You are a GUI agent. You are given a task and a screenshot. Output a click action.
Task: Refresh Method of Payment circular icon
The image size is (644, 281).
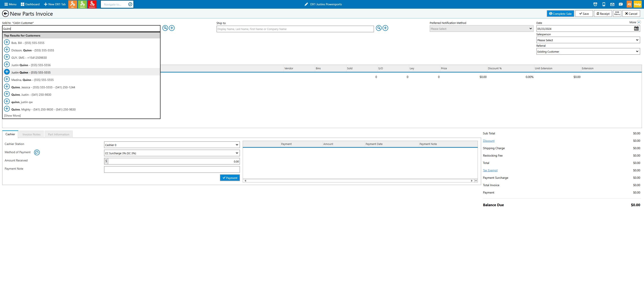click(x=37, y=152)
